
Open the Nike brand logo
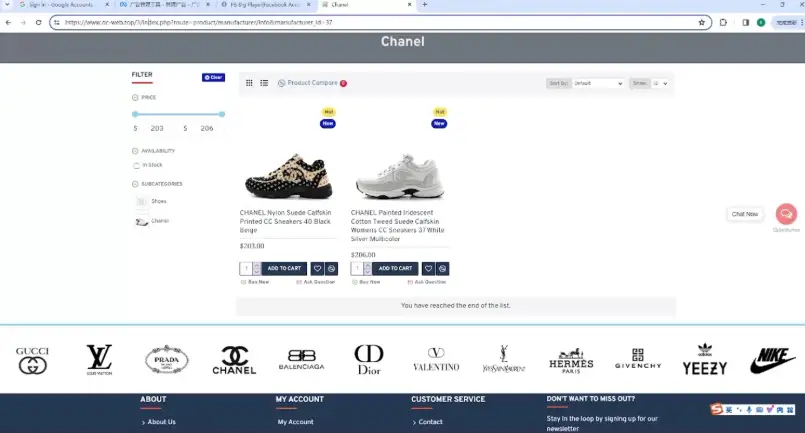click(773, 360)
